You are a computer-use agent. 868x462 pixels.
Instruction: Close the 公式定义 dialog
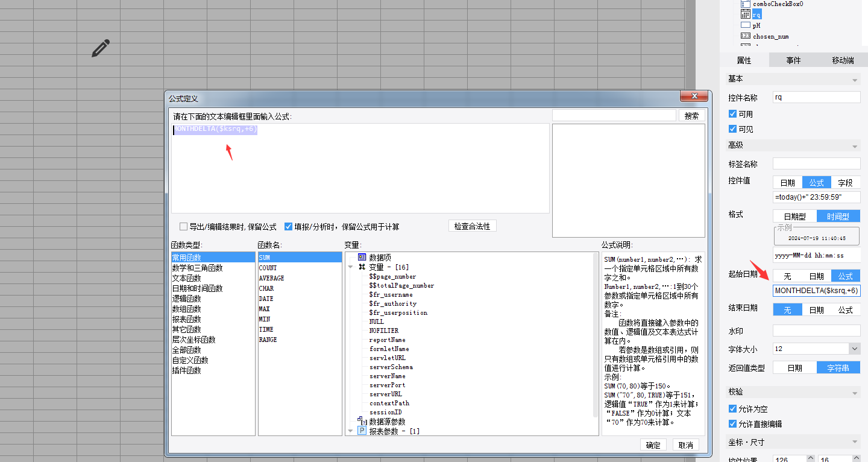(x=693, y=97)
